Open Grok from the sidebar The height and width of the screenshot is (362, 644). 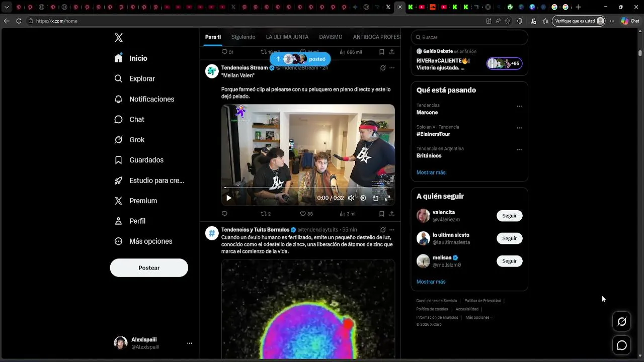tap(129, 140)
